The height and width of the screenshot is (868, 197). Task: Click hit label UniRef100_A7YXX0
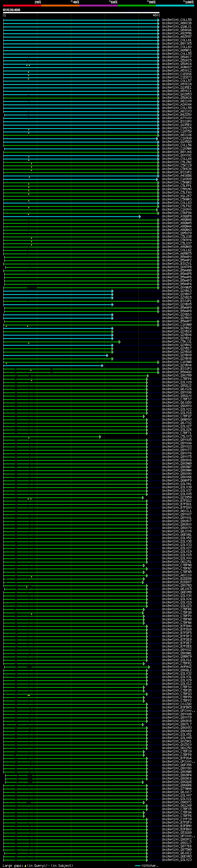177,118
